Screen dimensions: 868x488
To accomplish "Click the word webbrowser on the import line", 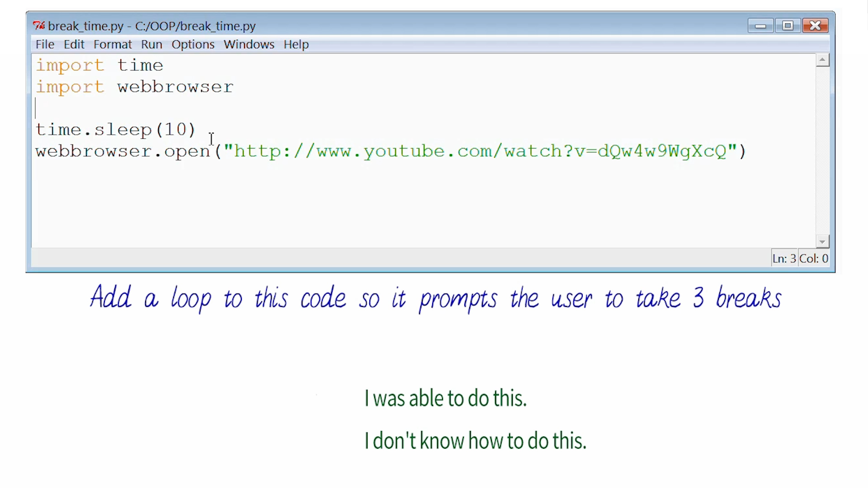I will point(175,87).
